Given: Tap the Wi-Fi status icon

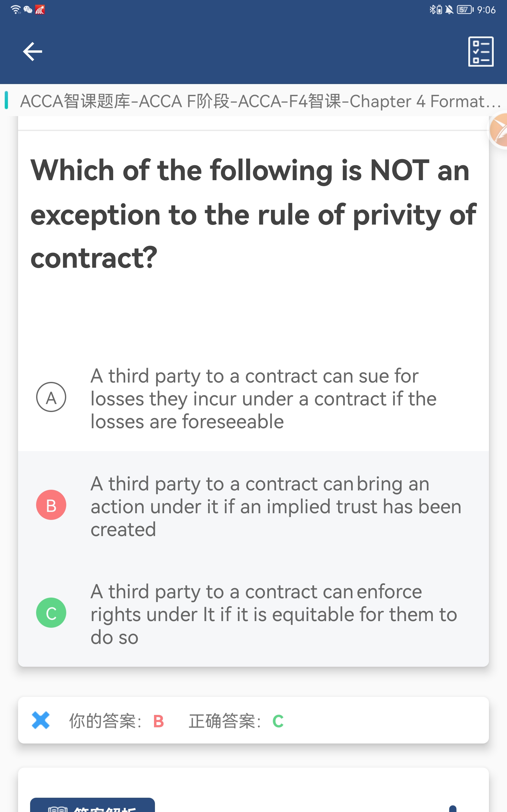Looking at the screenshot, I should (16, 10).
